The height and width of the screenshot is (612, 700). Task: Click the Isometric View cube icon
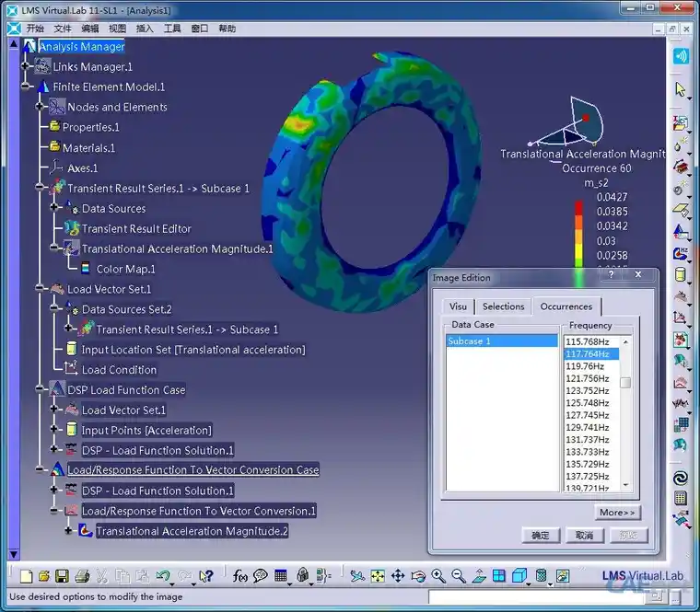[519, 576]
